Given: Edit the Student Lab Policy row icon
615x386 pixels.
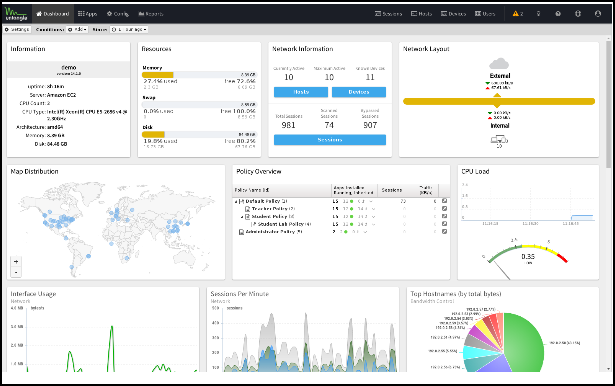Looking at the screenshot, I should coord(444,224).
